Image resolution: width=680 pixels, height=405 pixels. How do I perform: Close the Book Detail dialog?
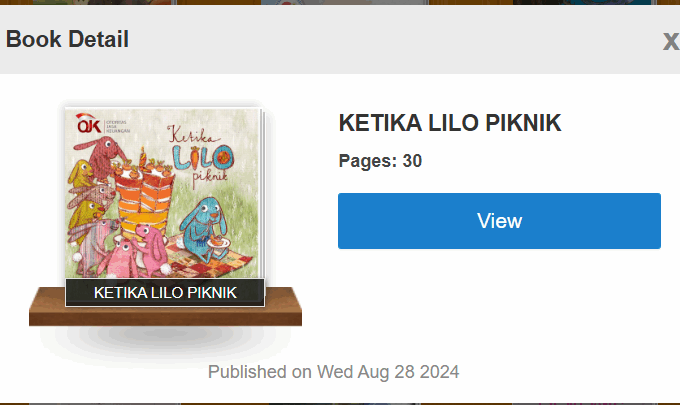click(x=670, y=41)
